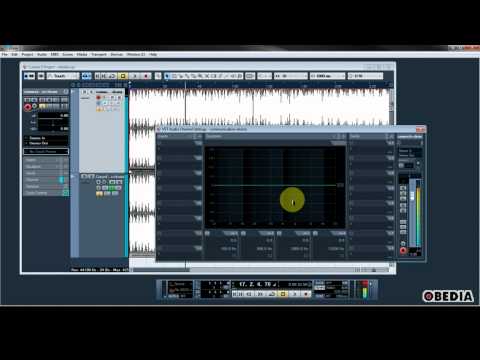Select the Object Selection arrow tool
The image size is (480, 360).
tap(167, 76)
